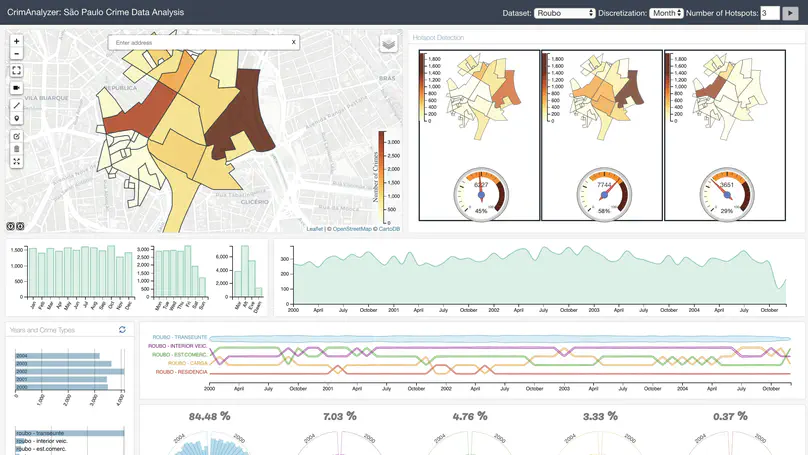This screenshot has width=808, height=455.
Task: Click the Number of Hotspots input field
Action: click(770, 13)
